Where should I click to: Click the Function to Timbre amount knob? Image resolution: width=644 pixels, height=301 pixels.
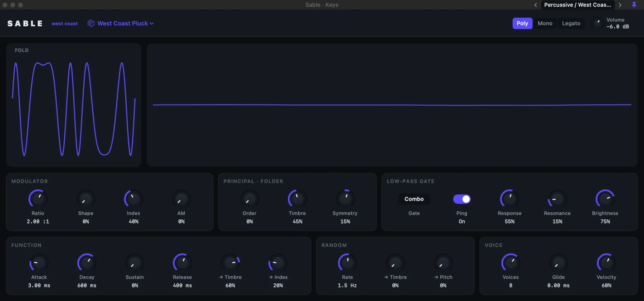tap(230, 263)
